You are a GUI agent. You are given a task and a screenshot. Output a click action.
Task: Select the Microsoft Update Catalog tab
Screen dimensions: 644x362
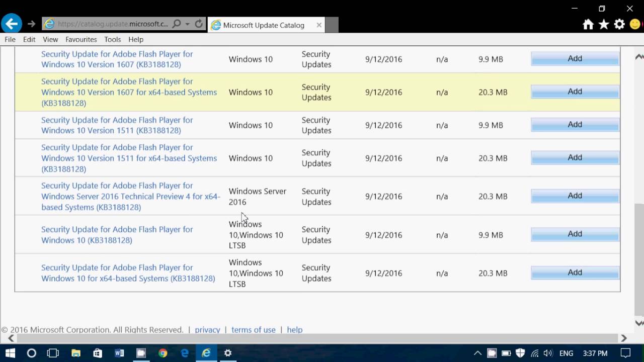point(264,25)
